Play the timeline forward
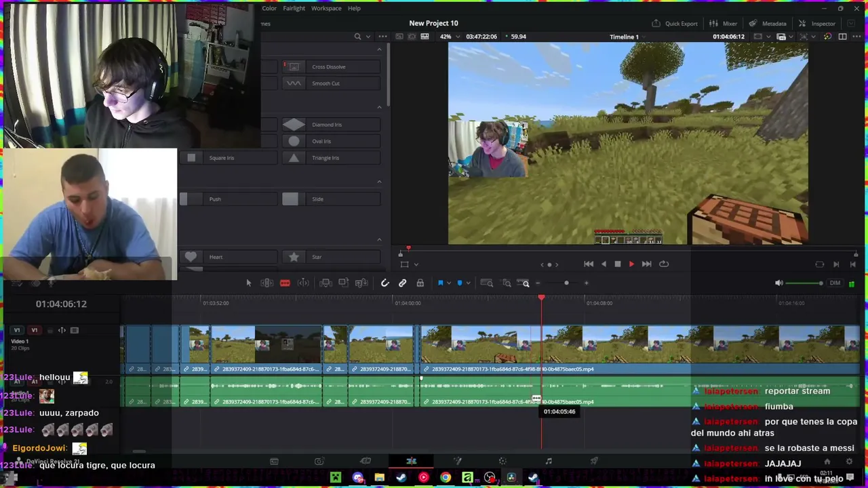The height and width of the screenshot is (488, 868). [x=631, y=264]
